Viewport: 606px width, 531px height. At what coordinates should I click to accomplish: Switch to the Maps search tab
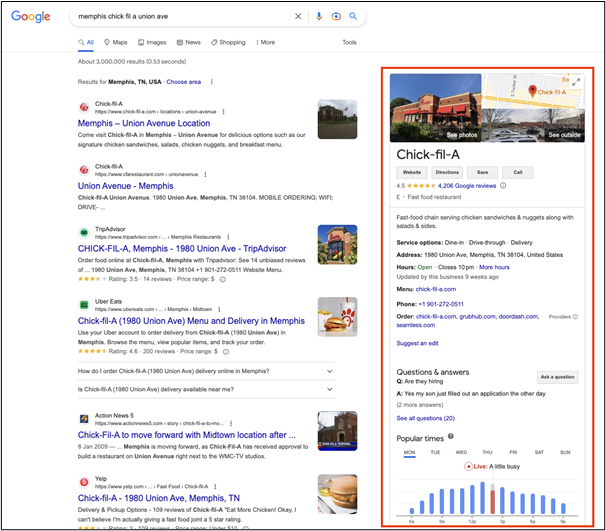[116, 43]
